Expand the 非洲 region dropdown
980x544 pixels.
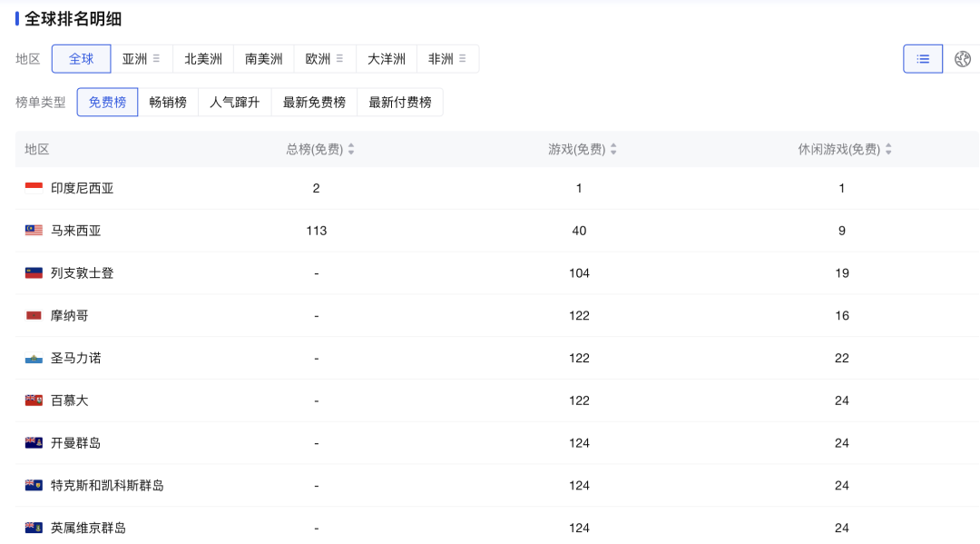[463, 59]
